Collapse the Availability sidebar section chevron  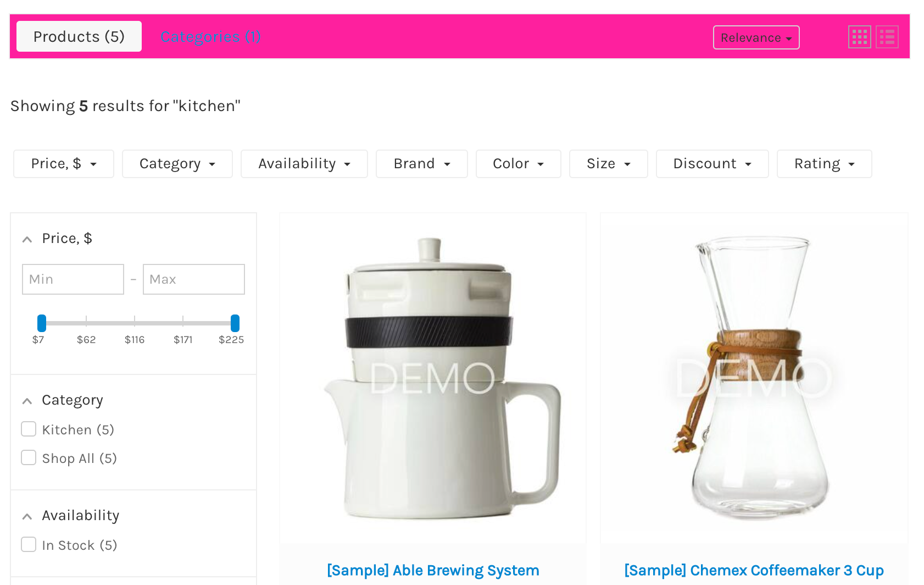pyautogui.click(x=27, y=516)
